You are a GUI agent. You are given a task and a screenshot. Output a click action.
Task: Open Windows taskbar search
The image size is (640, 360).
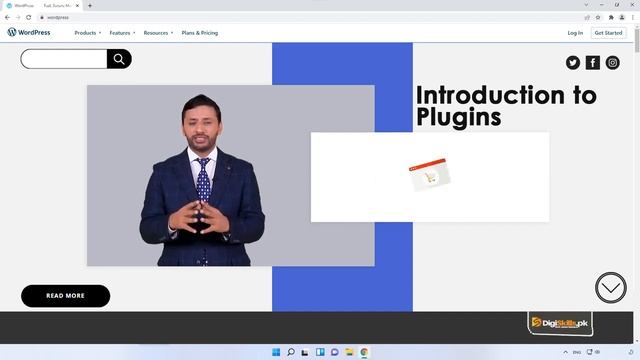tap(291, 352)
